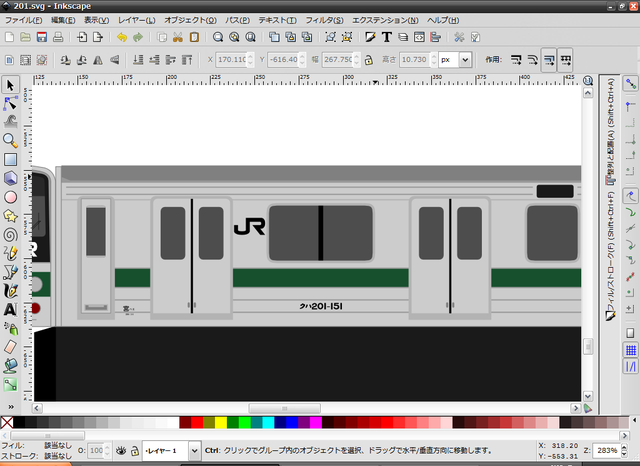
Task: Click the Import file icon
Action: point(82,37)
